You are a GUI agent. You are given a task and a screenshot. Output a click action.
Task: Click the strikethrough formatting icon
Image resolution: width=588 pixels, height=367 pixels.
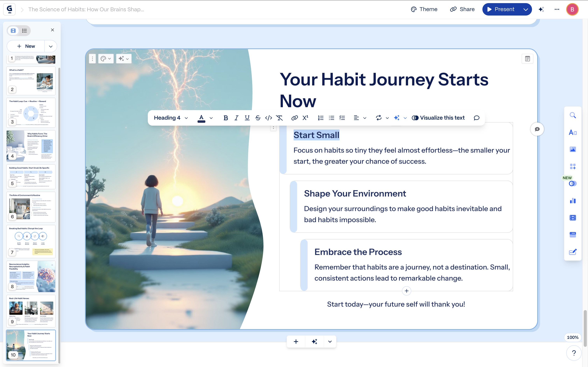click(x=258, y=118)
